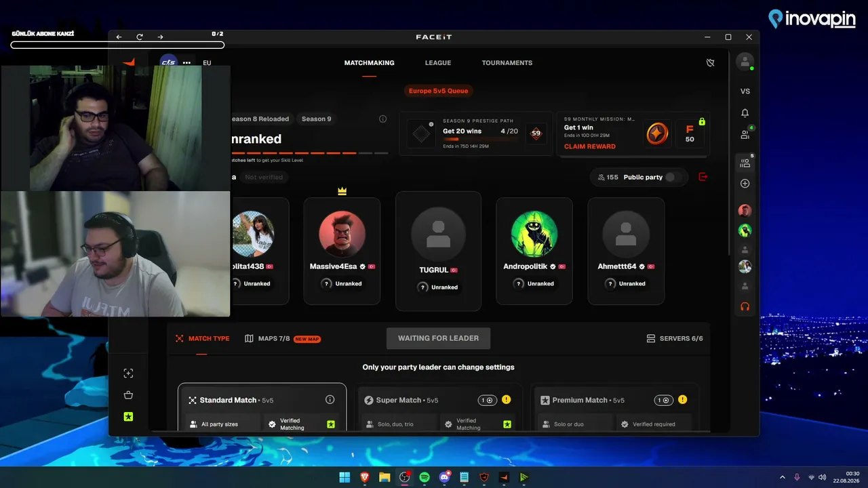
Task: Claim the monthly mission reward
Action: point(590,146)
